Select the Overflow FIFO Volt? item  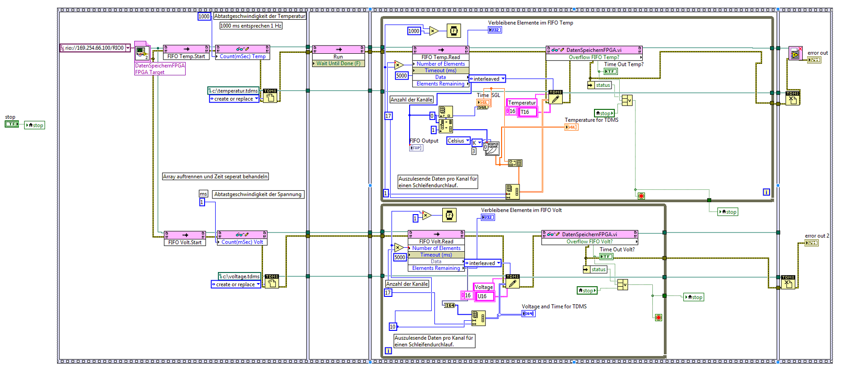click(589, 242)
